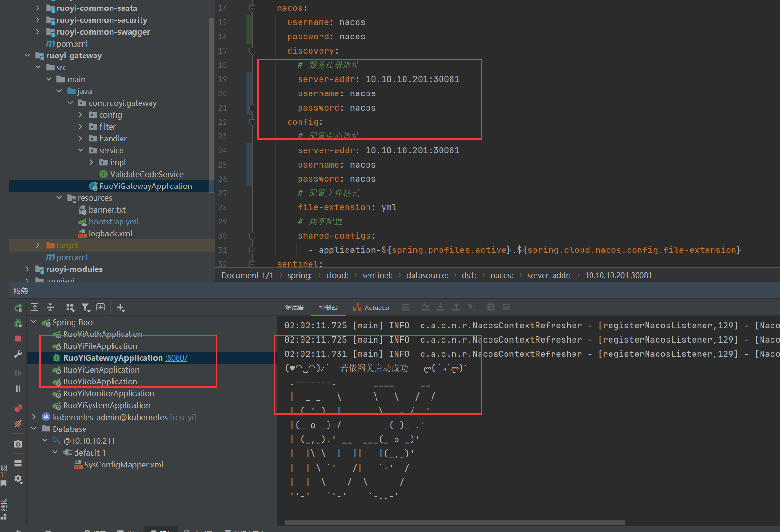
Task: Add a new service with plus icon
Action: tap(121, 308)
